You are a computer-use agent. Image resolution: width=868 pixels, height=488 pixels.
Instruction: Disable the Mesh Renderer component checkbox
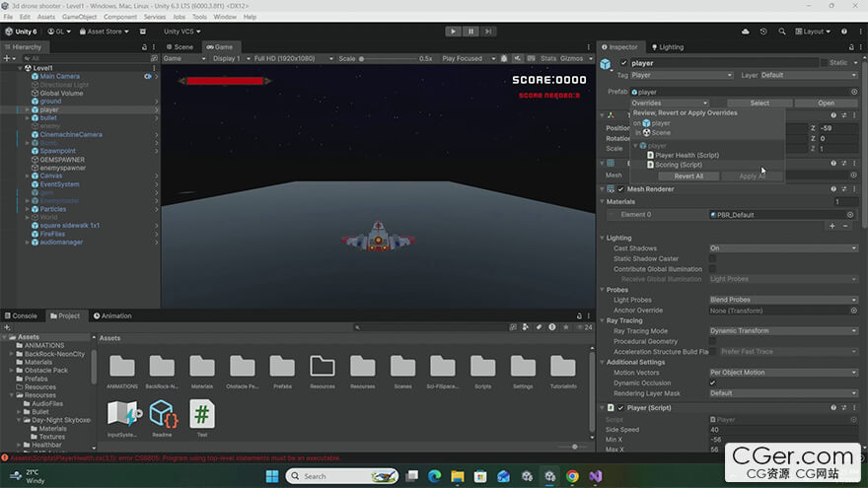click(620, 189)
